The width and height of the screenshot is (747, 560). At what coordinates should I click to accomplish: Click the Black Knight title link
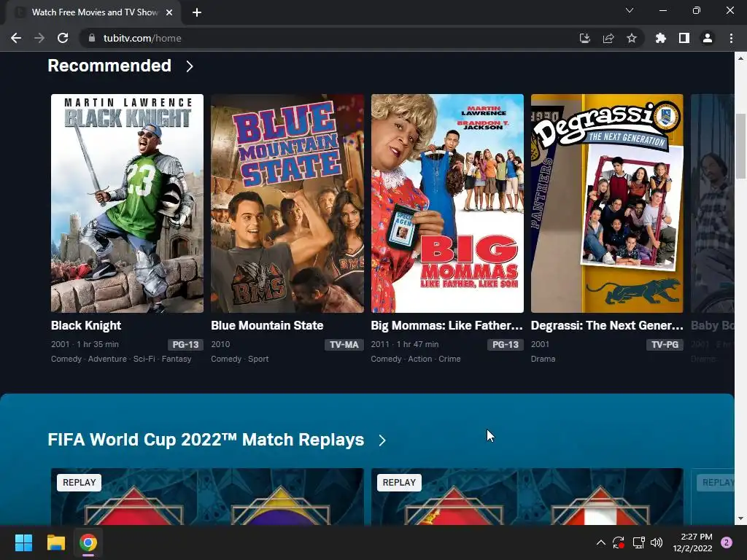click(86, 326)
